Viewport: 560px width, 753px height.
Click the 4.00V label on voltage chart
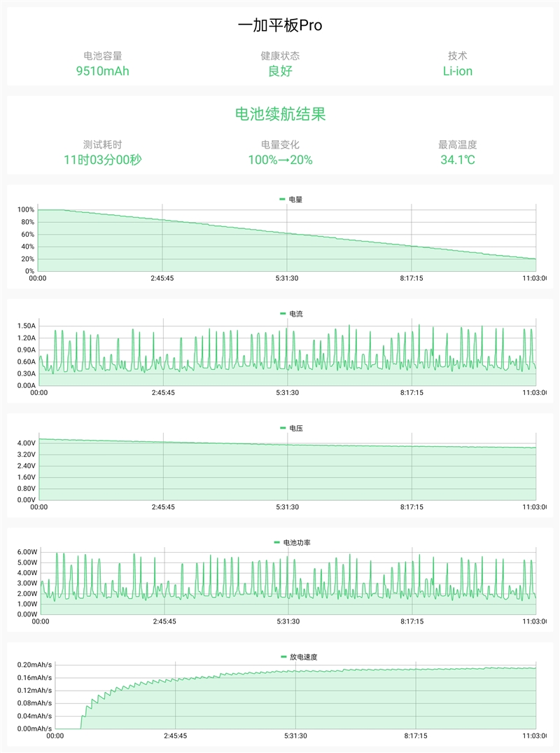click(x=26, y=443)
